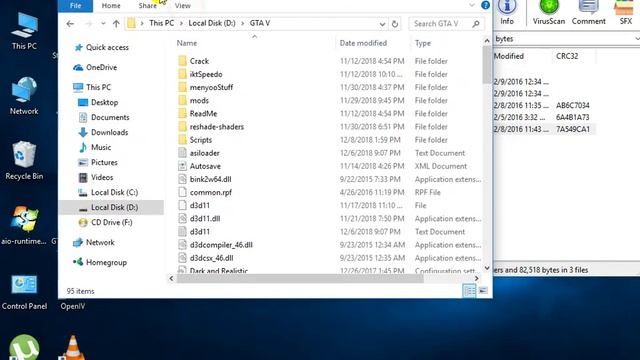Viewport: 640px width, 360px height.
Task: Select This PC in navigation pane
Action: click(x=93, y=87)
